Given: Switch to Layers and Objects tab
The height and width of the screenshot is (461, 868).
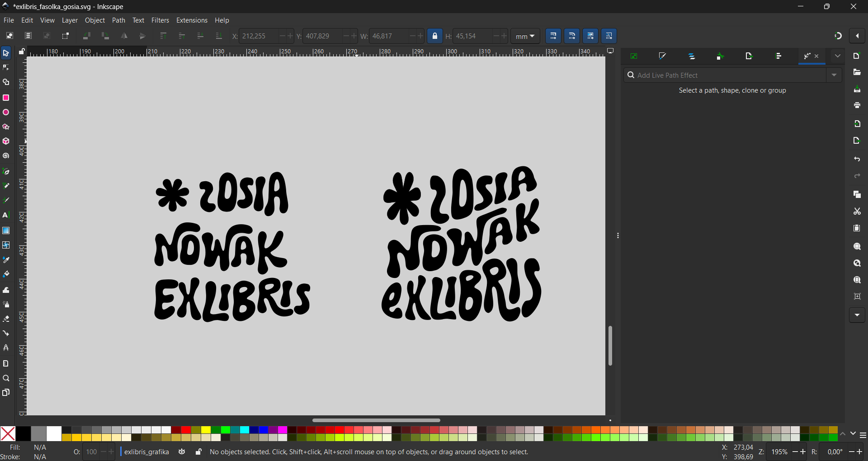Looking at the screenshot, I should click(692, 56).
